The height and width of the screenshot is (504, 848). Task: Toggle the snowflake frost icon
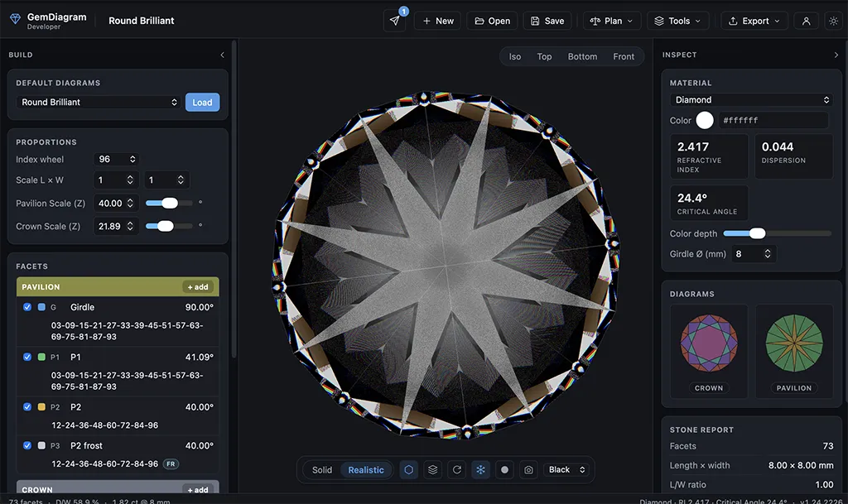pyautogui.click(x=480, y=470)
